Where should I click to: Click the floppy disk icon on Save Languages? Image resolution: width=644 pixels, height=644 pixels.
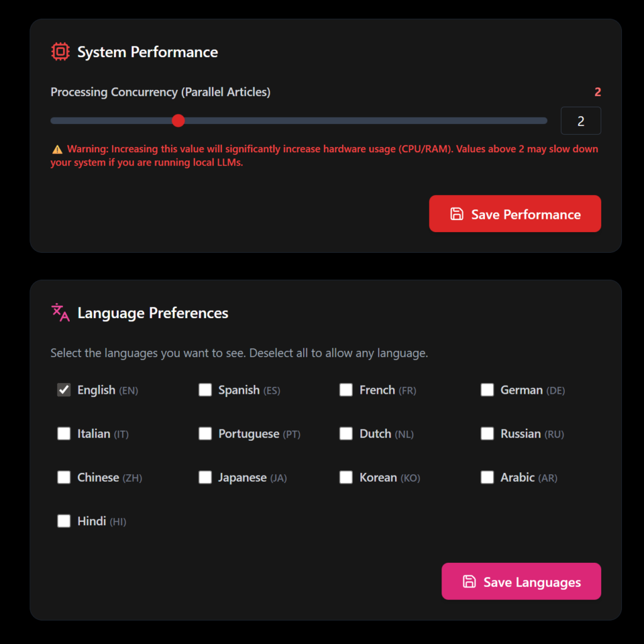(469, 582)
